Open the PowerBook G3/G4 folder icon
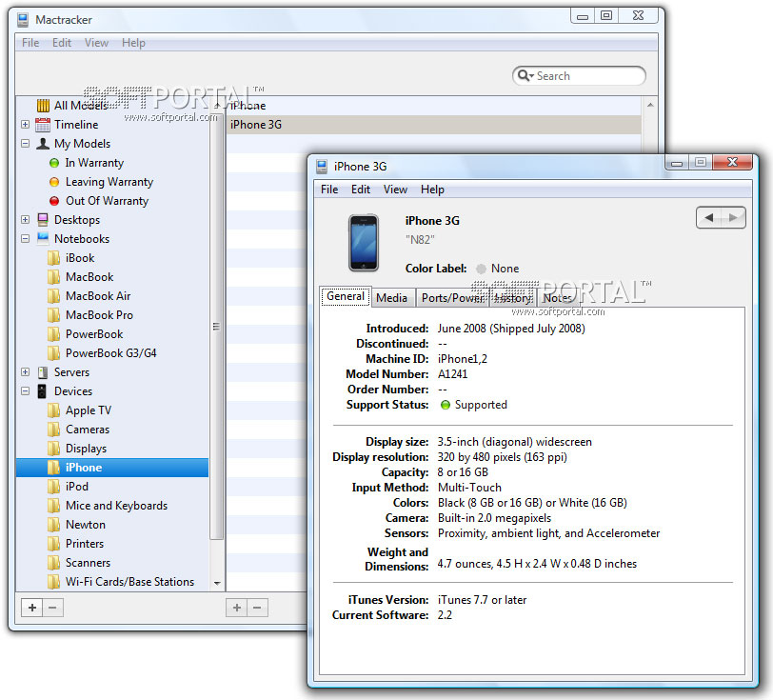This screenshot has width=773, height=700. [53, 353]
